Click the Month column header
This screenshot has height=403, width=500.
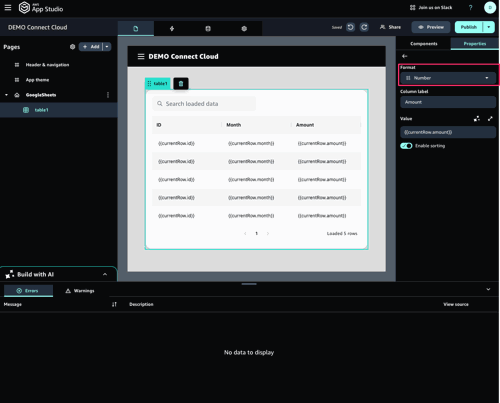tap(233, 125)
